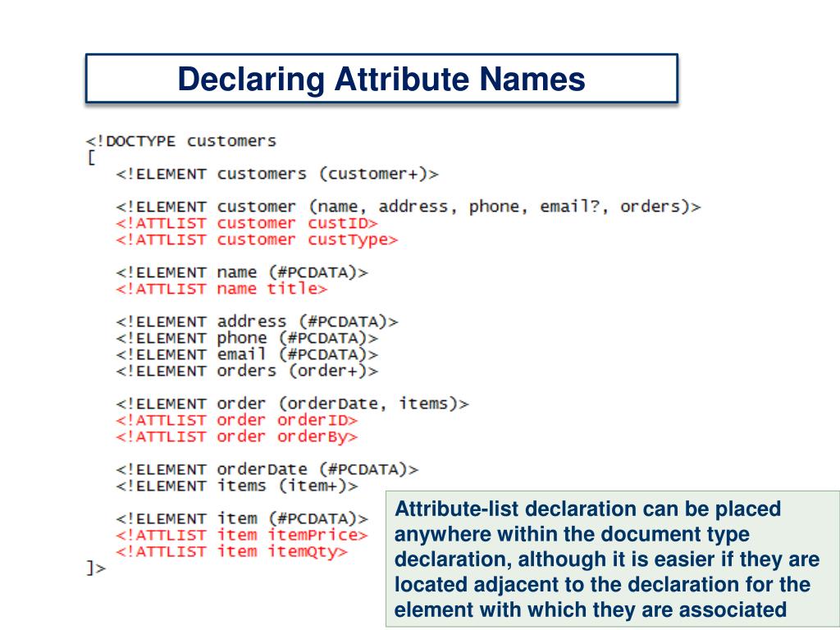Select the red 'ATTLIST customer custType' line
840x630 pixels.
tap(257, 240)
